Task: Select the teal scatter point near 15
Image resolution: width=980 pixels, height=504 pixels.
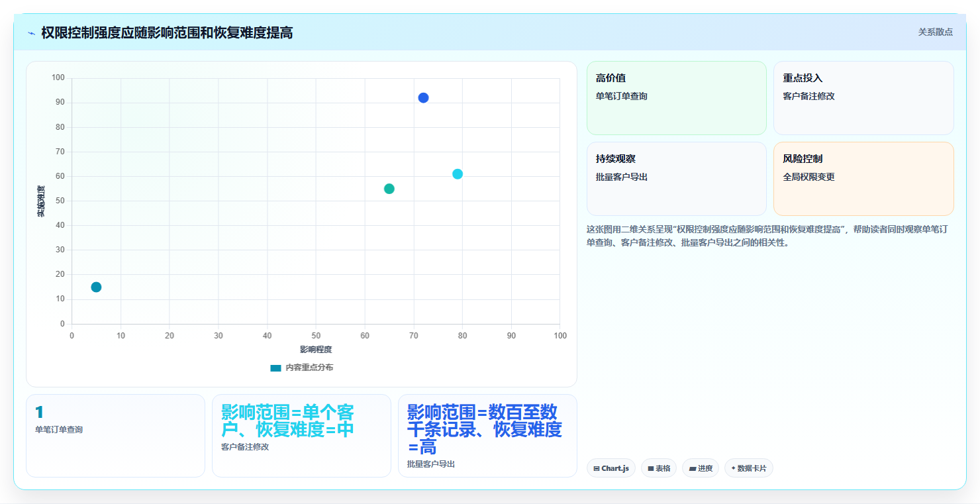Action: (x=96, y=287)
